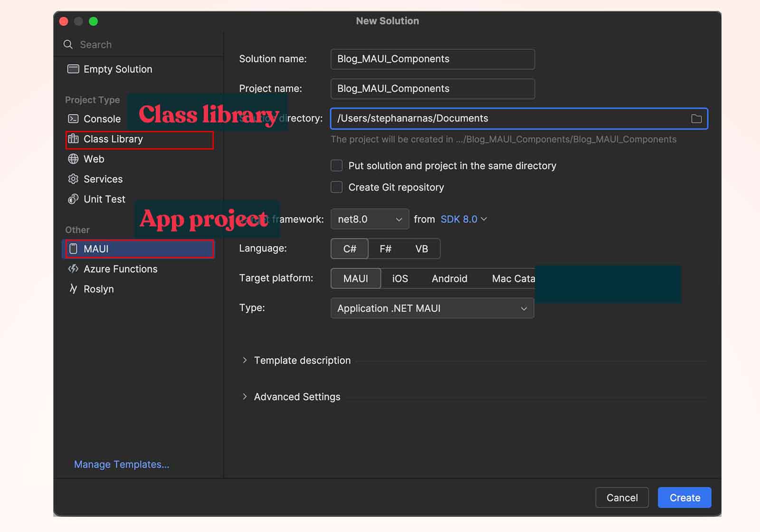The height and width of the screenshot is (532, 760).
Task: Focus the Project name field
Action: tap(433, 89)
